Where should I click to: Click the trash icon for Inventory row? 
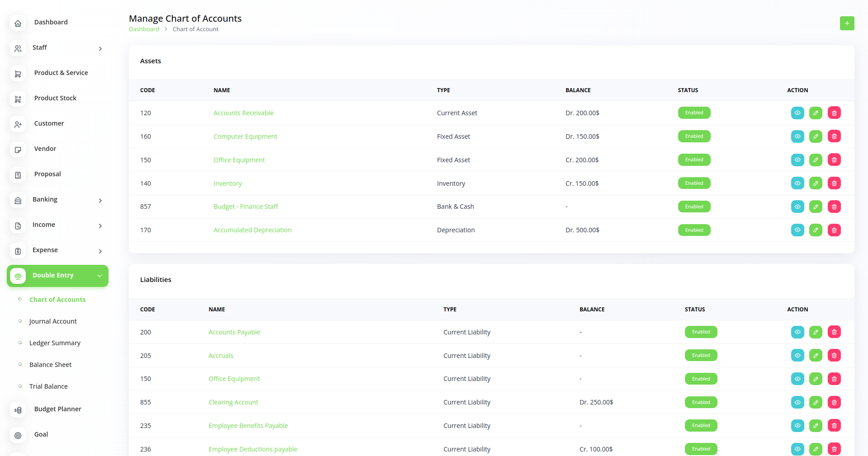pyautogui.click(x=834, y=183)
